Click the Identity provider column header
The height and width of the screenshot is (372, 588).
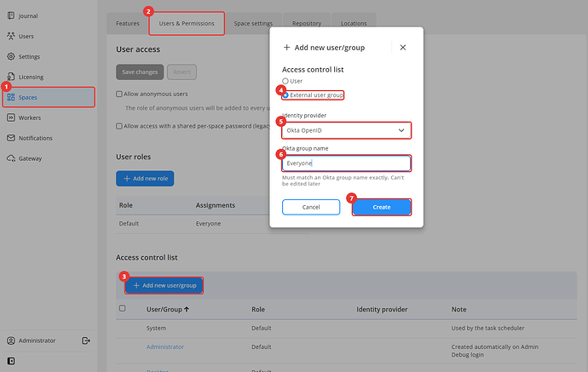(x=382, y=309)
